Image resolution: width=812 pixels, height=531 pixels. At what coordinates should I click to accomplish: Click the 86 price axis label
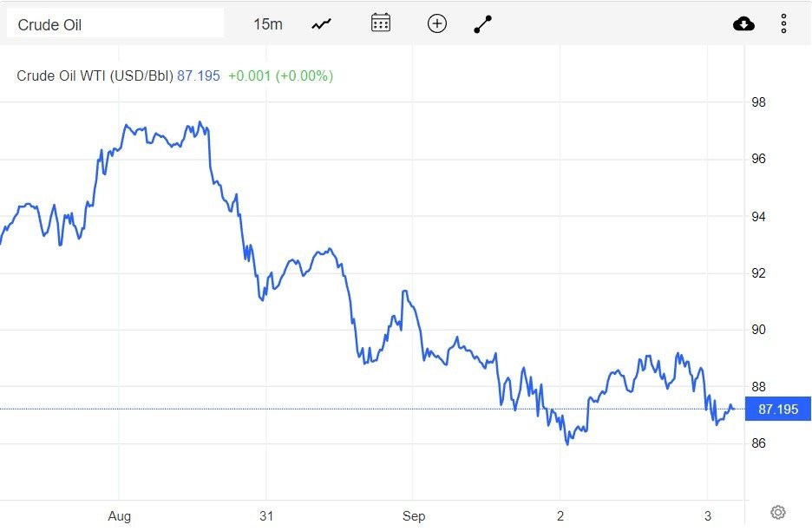(x=758, y=443)
